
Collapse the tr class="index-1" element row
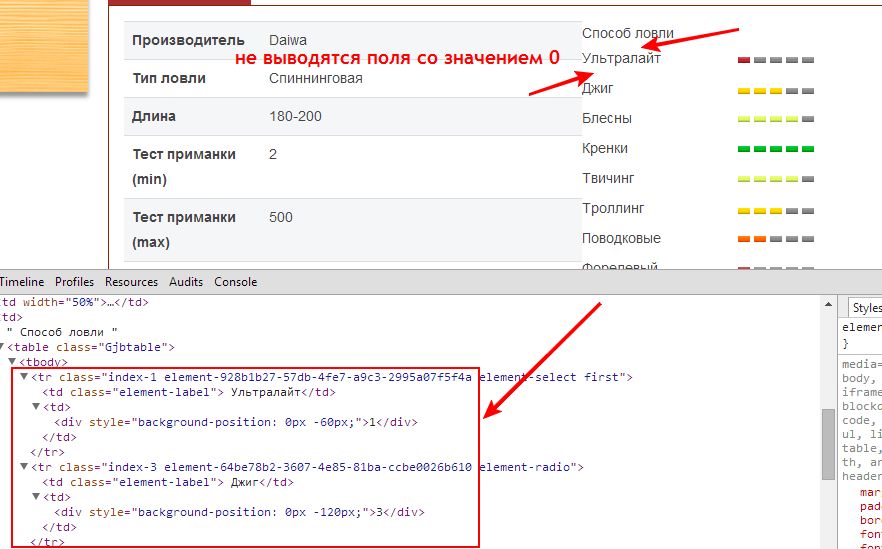24,377
